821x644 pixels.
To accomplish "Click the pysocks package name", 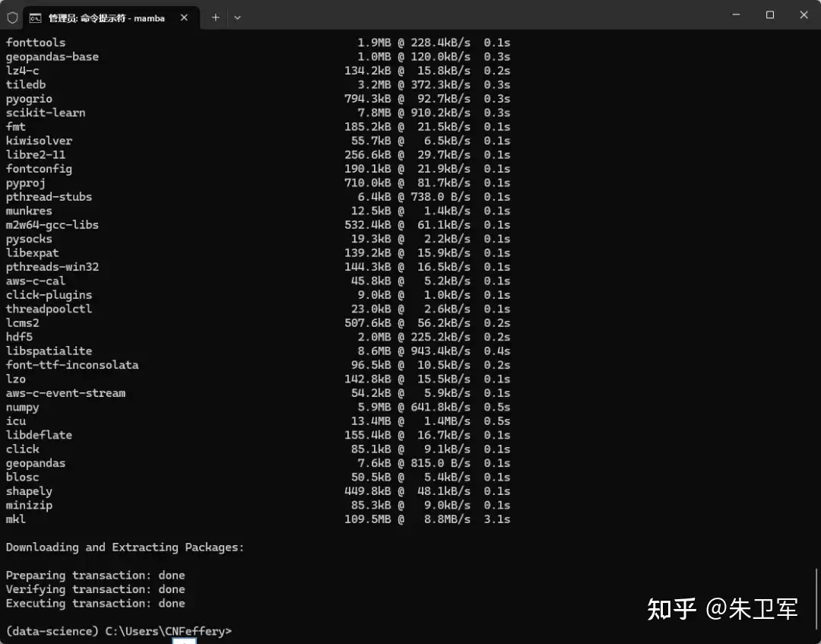I will pyautogui.click(x=29, y=240).
